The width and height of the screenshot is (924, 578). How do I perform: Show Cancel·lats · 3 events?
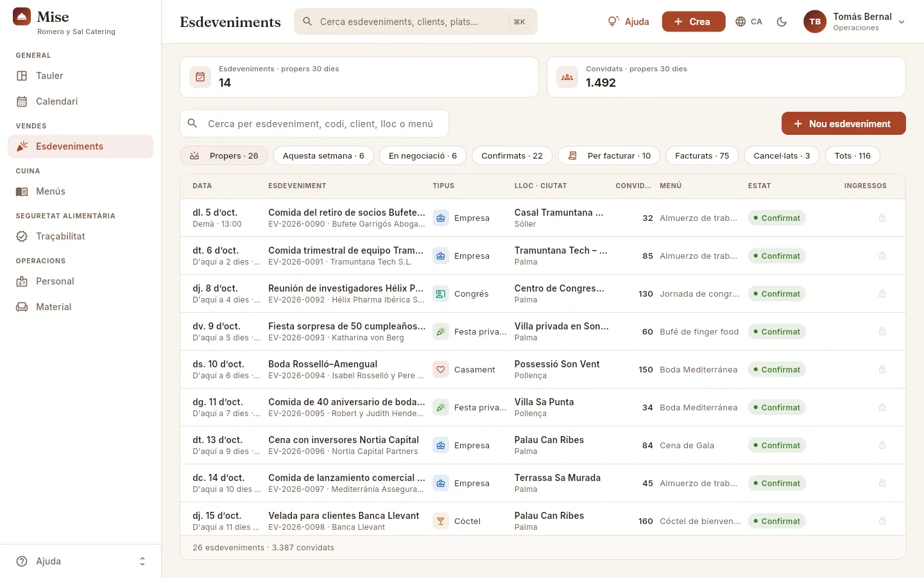tap(782, 155)
